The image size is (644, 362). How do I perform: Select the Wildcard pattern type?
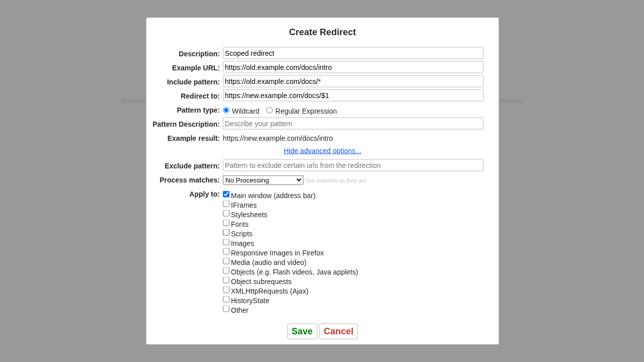[226, 110]
